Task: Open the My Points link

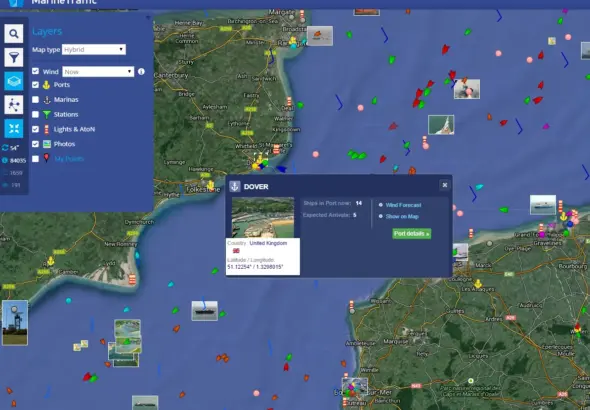Action: click(69, 159)
